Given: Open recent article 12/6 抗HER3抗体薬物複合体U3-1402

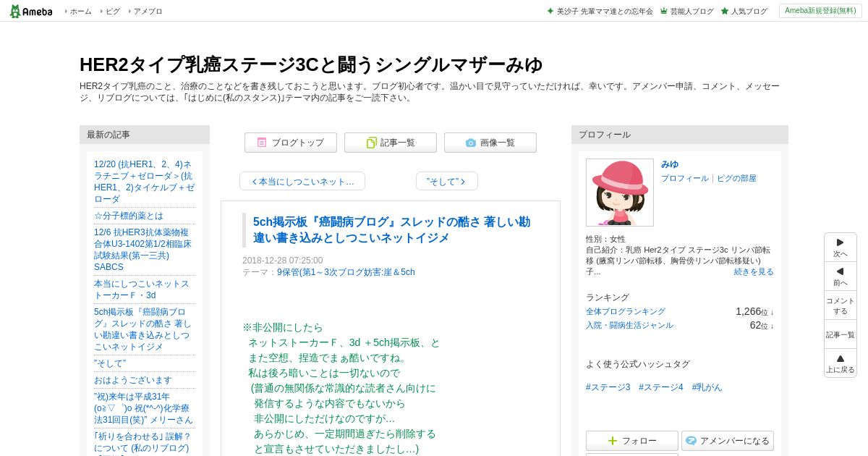Looking at the screenshot, I should [x=143, y=250].
